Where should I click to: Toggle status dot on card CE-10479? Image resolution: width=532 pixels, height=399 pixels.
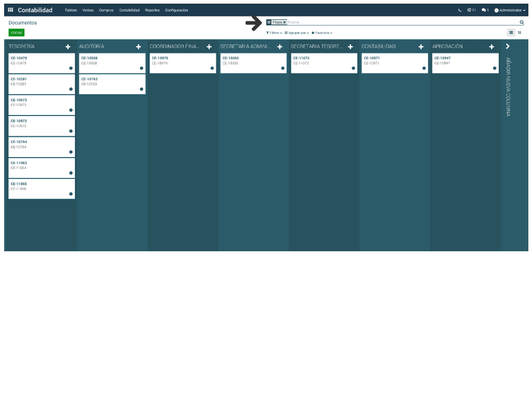[71, 68]
